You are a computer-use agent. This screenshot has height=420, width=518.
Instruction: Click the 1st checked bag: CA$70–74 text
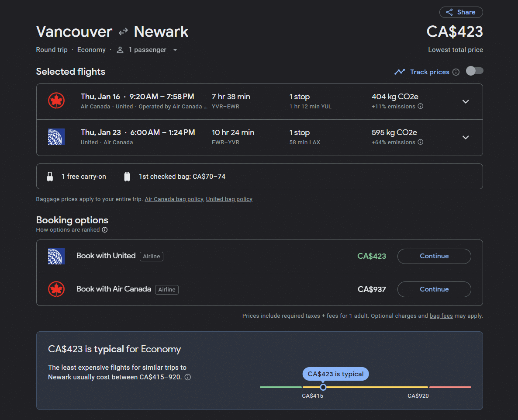[182, 177]
